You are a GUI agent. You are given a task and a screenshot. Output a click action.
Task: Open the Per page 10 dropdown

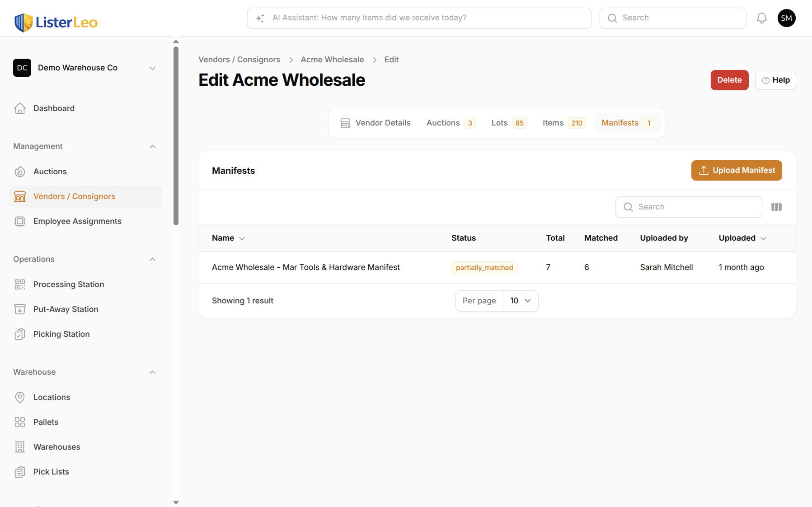point(521,301)
